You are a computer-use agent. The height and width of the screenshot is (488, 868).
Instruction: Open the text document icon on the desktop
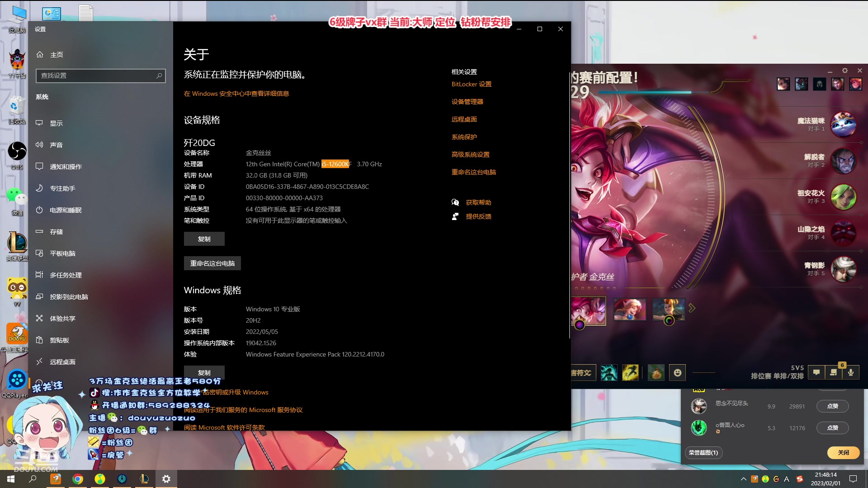pos(86,13)
